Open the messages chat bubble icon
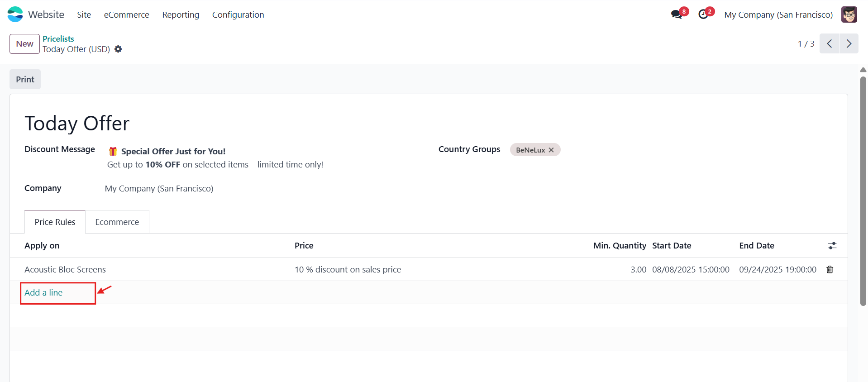 click(x=677, y=14)
